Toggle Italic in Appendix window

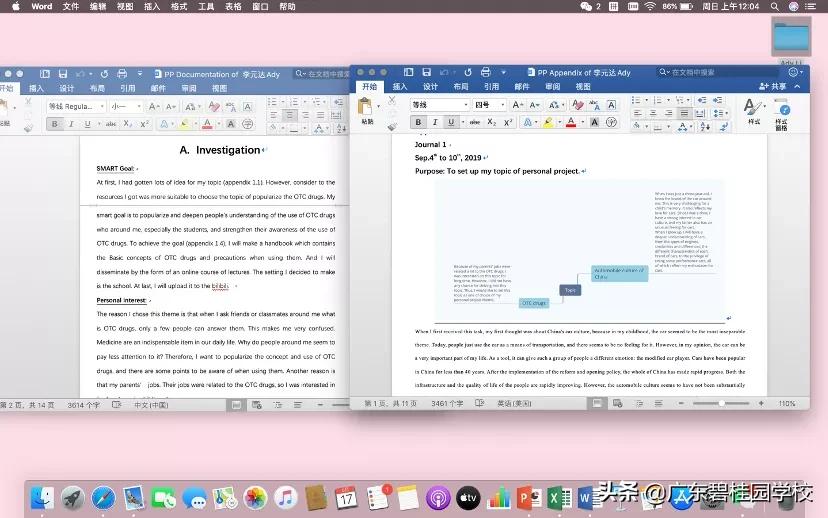[435, 123]
